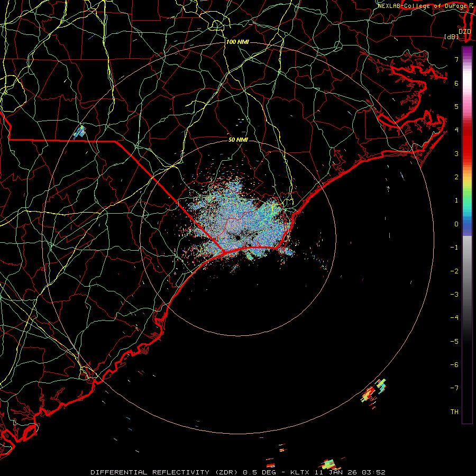Click the [dB] unit label
Viewport: 476px width, 476px height.
[x=452, y=36]
